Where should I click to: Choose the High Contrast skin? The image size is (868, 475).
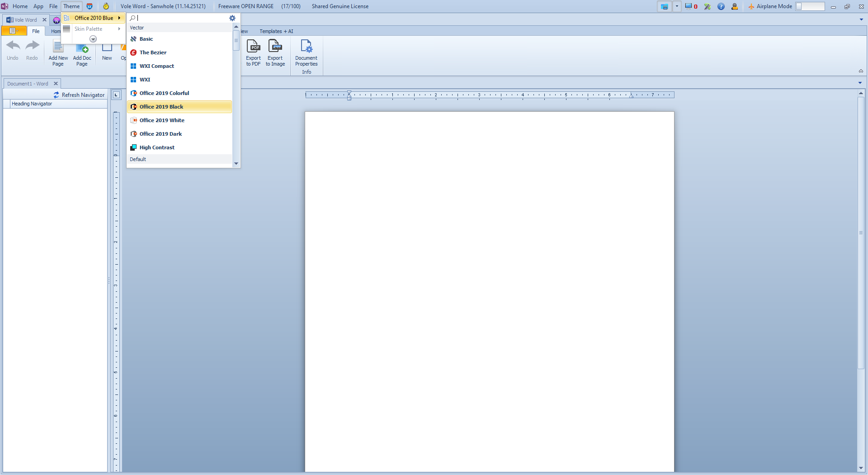157,147
